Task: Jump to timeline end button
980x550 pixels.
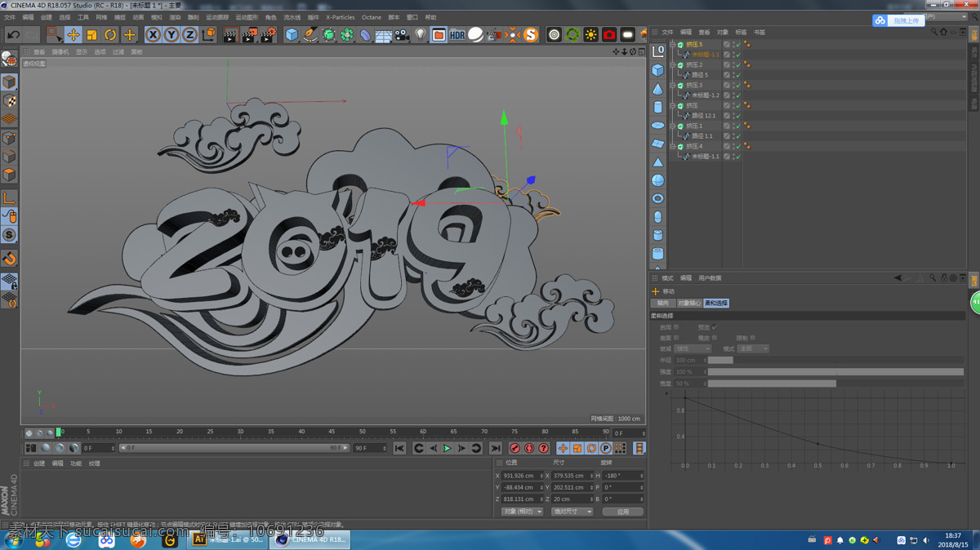Action: coord(495,448)
